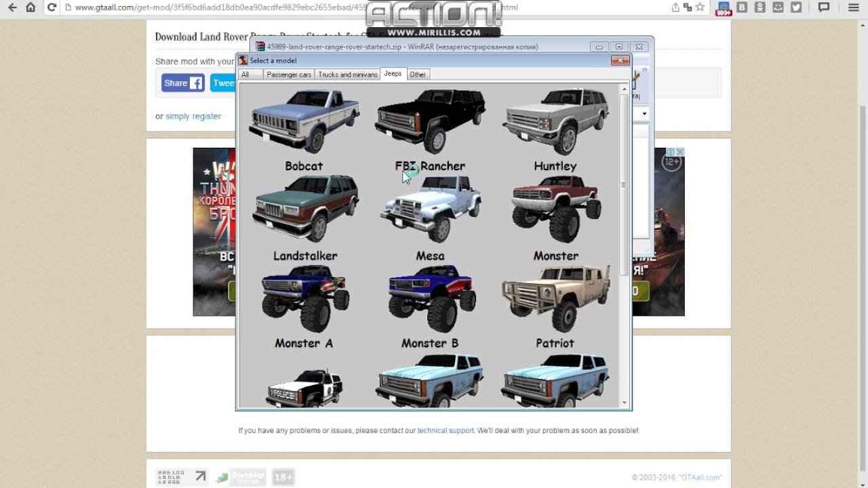Minimize the WinRAR window
This screenshot has height=488, width=868.
pyautogui.click(x=599, y=47)
